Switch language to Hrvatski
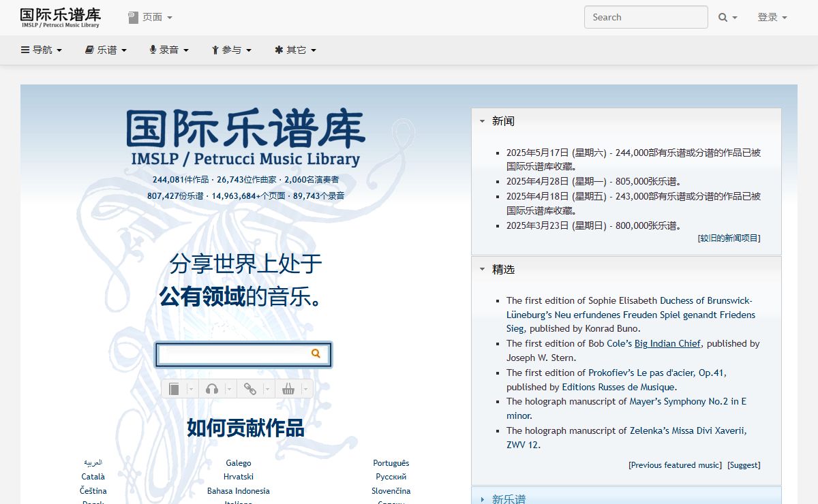 tap(239, 477)
